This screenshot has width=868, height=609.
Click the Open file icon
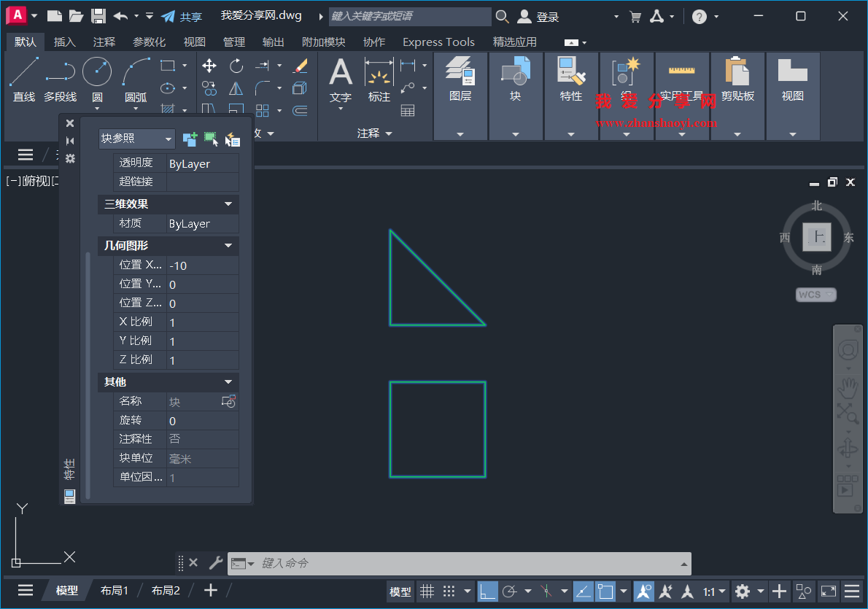[x=76, y=16]
